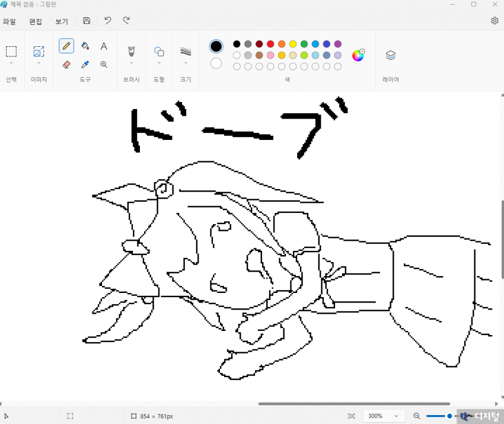Select the Brushes tool icon
The image size is (504, 424).
pos(131,52)
